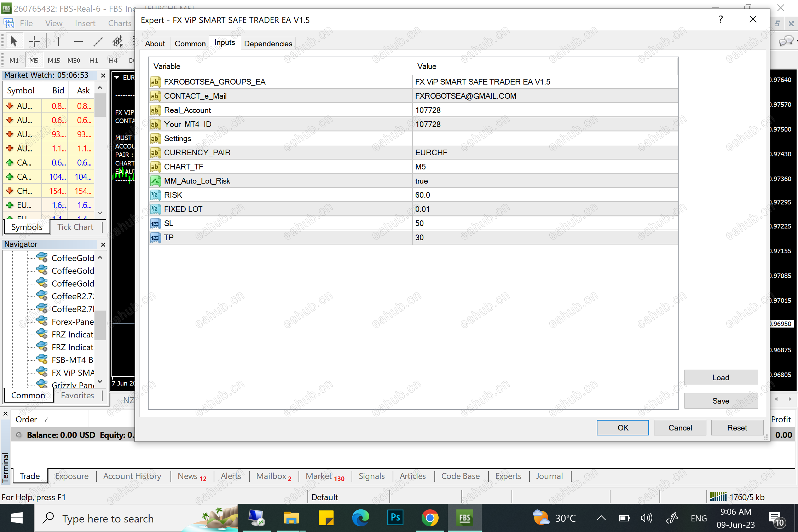Choose the equidistant channel tool
798x532 pixels.
click(118, 41)
